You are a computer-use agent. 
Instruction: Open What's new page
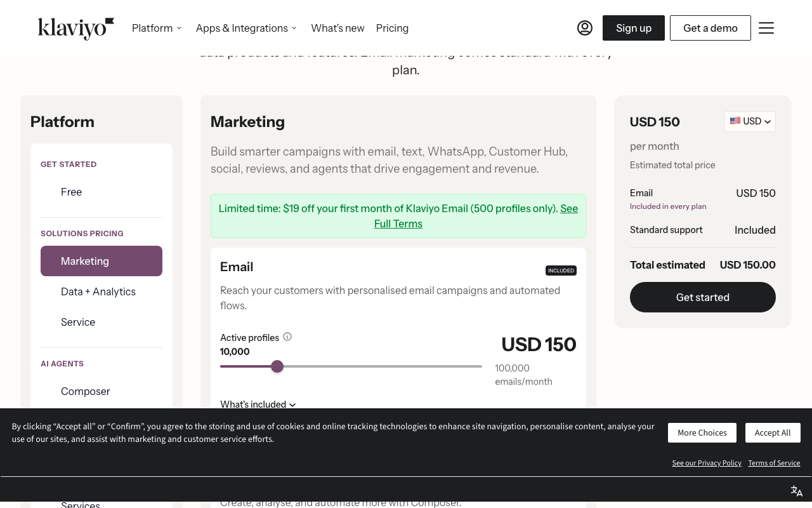pyautogui.click(x=337, y=28)
